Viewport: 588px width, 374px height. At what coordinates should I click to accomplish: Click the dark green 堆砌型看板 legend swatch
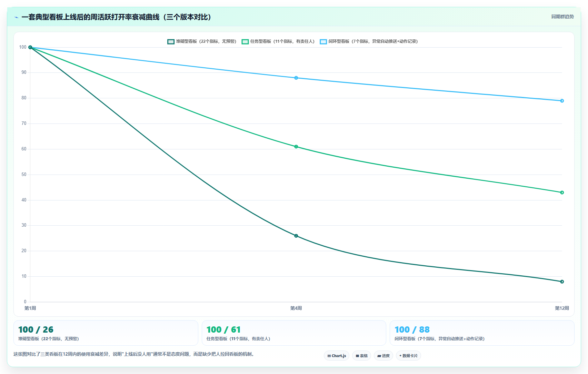tap(171, 41)
